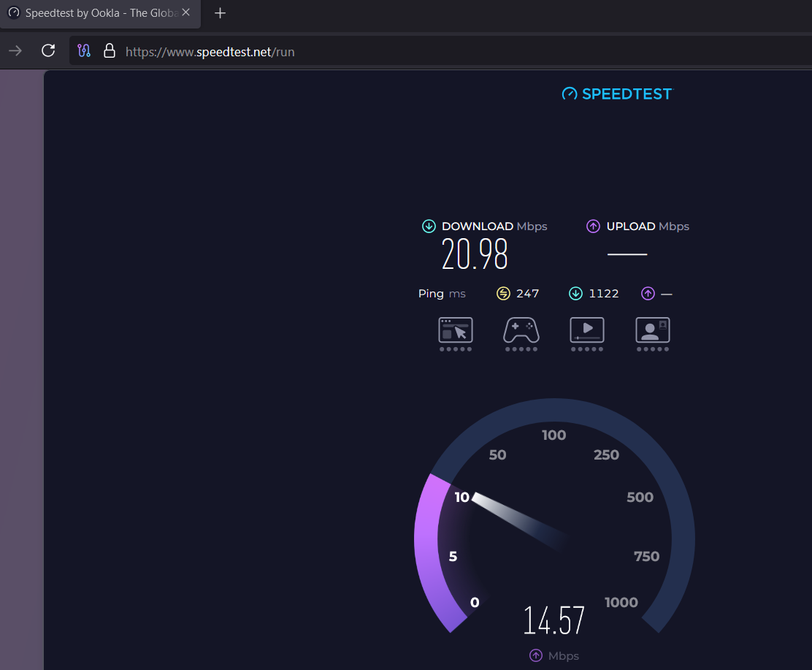Reload the page with the refresh button
The width and height of the screenshot is (812, 670).
(x=48, y=51)
